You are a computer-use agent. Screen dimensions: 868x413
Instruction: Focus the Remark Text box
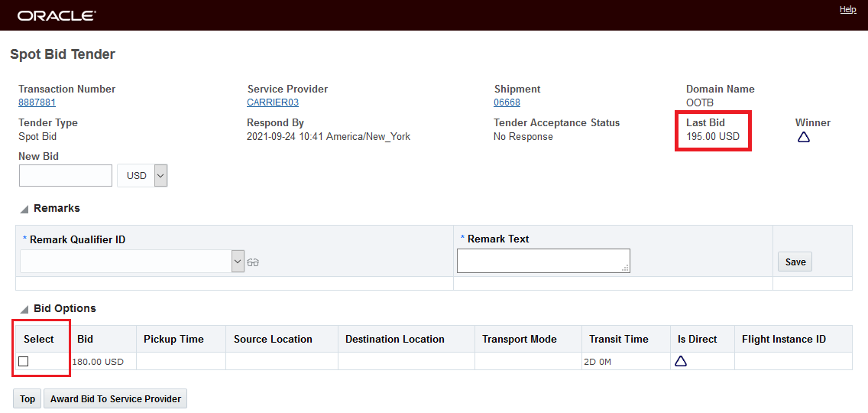point(543,261)
